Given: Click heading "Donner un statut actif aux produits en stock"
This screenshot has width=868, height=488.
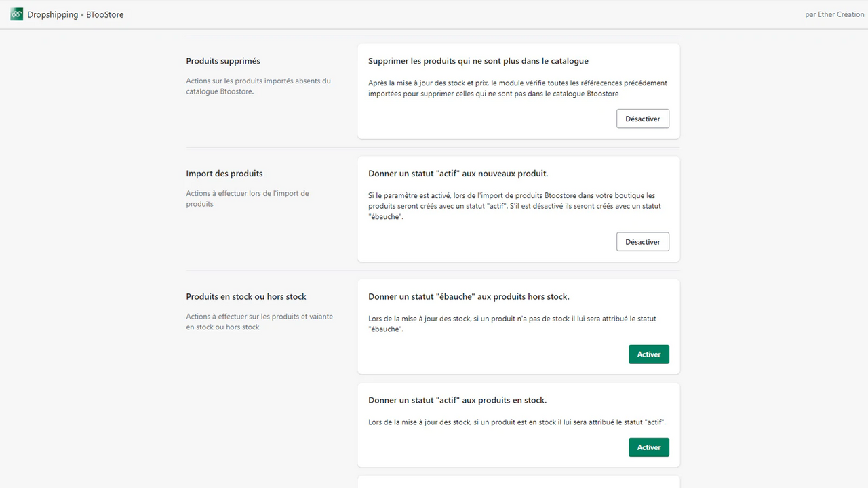Looking at the screenshot, I should 457,400.
